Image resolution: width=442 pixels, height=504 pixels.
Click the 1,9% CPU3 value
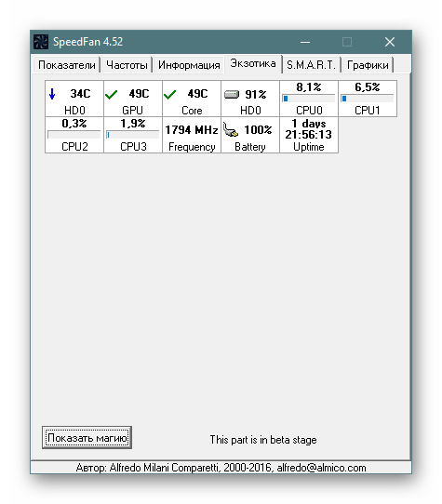pyautogui.click(x=132, y=124)
